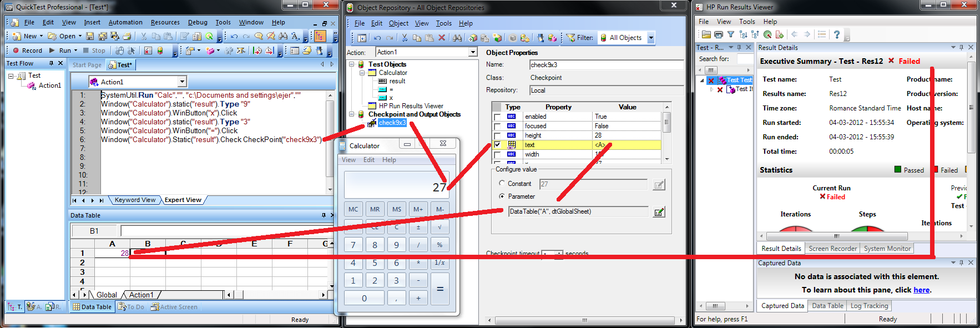Click the Filter funnel icon in Object Repository

tap(570, 38)
